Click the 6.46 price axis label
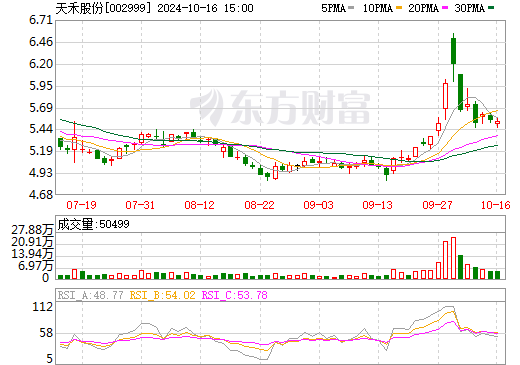The width and height of the screenshot is (520, 365). pyautogui.click(x=41, y=42)
